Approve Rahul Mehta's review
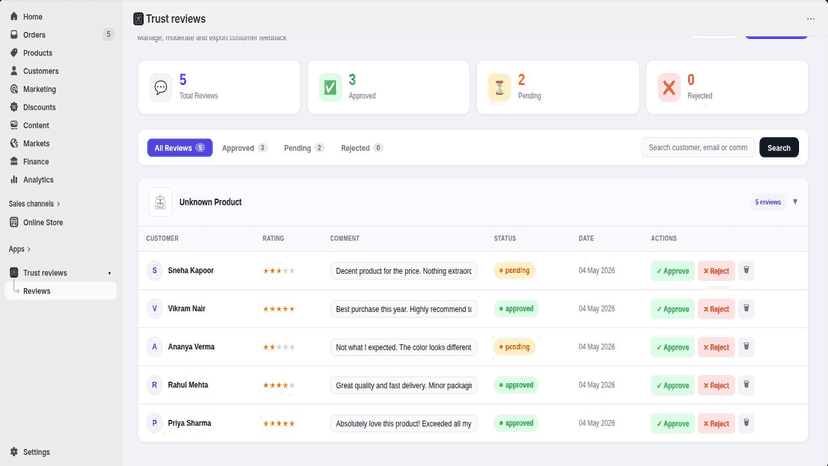The height and width of the screenshot is (466, 828). coord(672,385)
